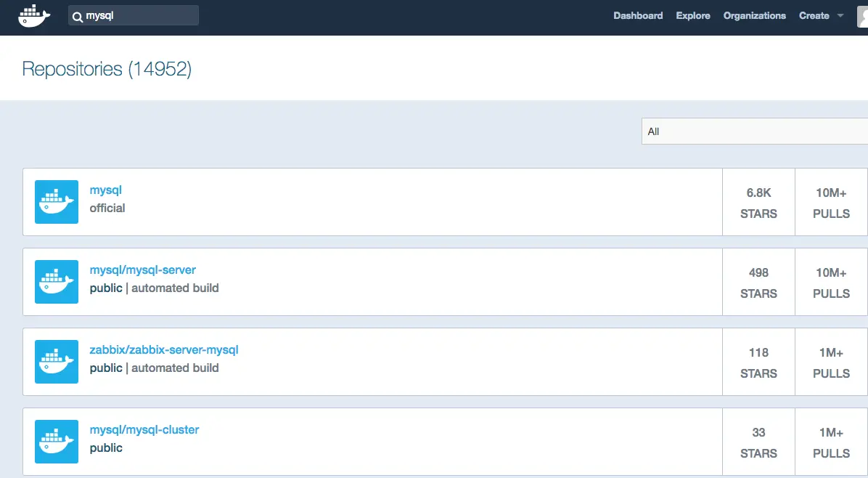
Task: Open the mysql official repository link
Action: [x=105, y=190]
